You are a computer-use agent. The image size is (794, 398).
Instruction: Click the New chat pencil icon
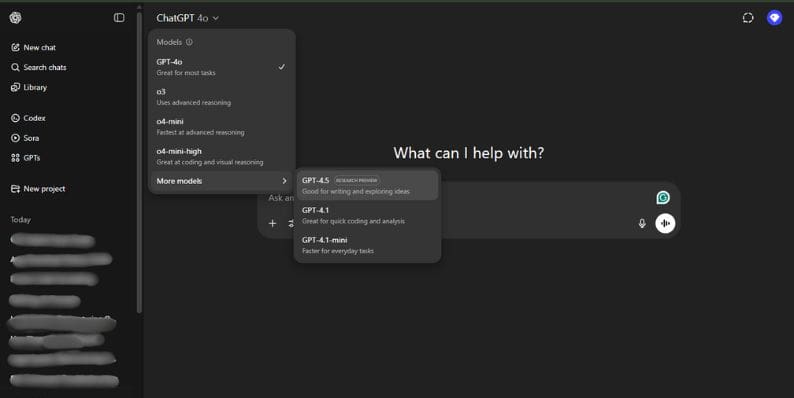click(x=15, y=48)
